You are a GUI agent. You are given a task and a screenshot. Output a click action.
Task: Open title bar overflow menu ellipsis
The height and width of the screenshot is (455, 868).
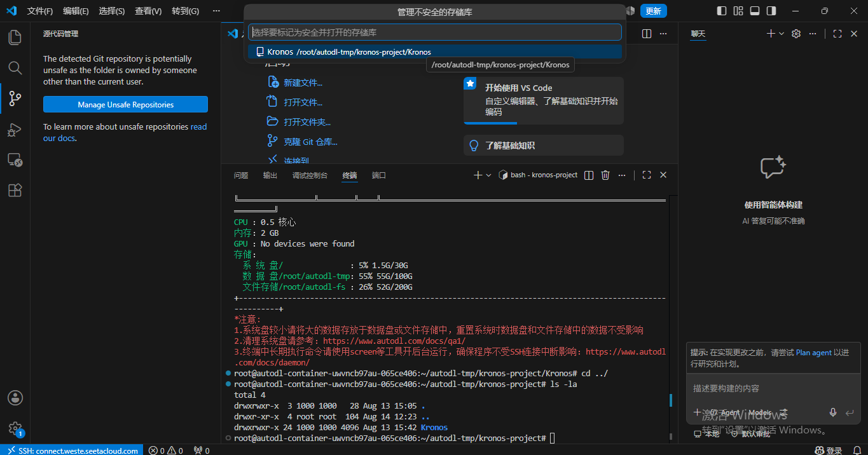216,11
